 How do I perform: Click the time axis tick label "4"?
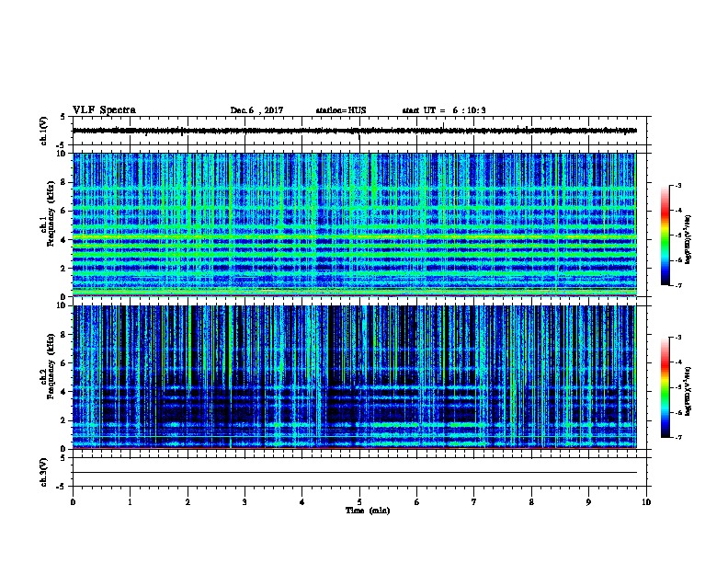tap(302, 502)
